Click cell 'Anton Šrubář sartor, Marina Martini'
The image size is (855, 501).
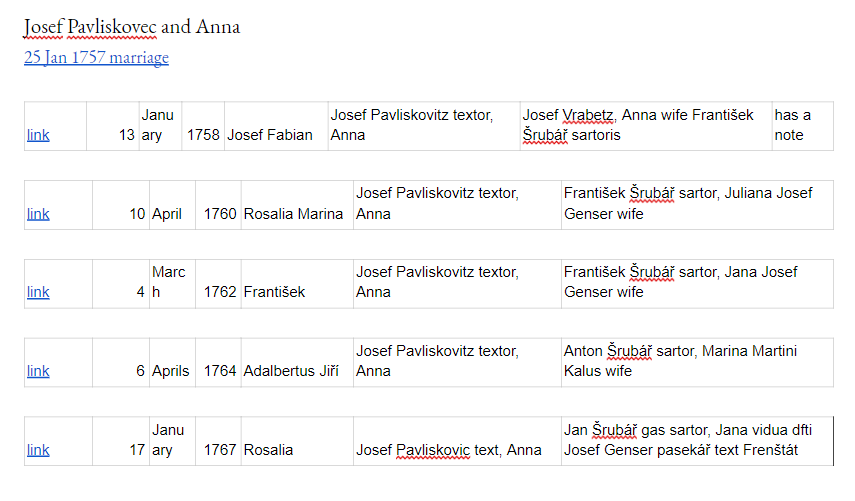(697, 363)
